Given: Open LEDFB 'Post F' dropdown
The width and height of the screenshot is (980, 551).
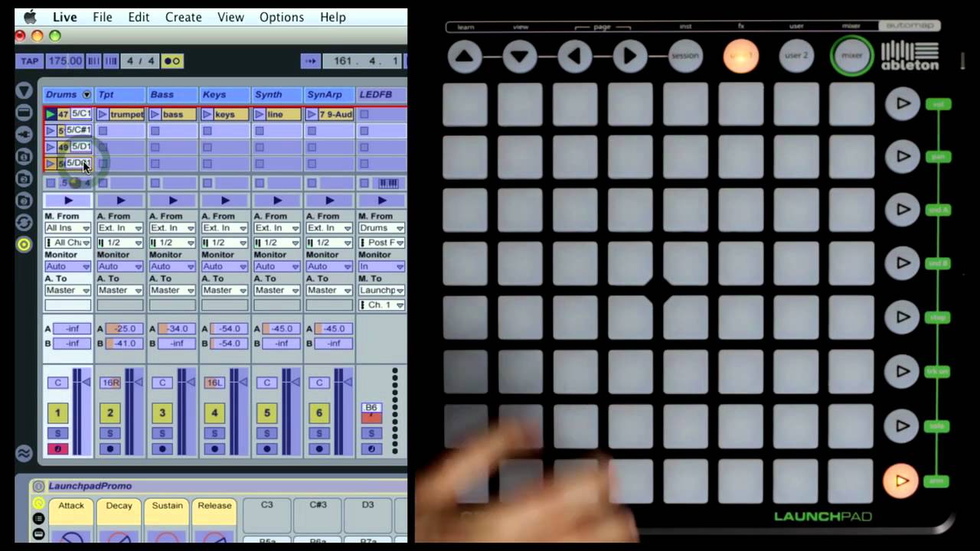Looking at the screenshot, I should pos(381,243).
